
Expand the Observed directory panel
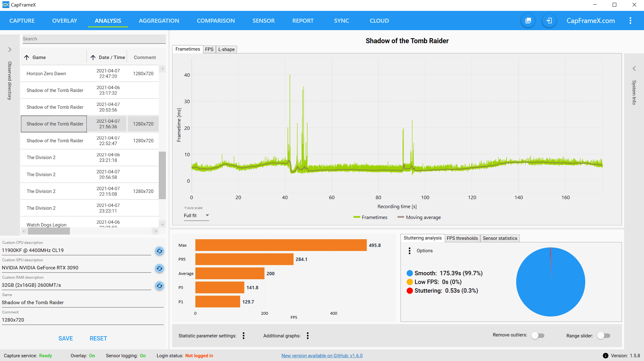click(x=10, y=50)
